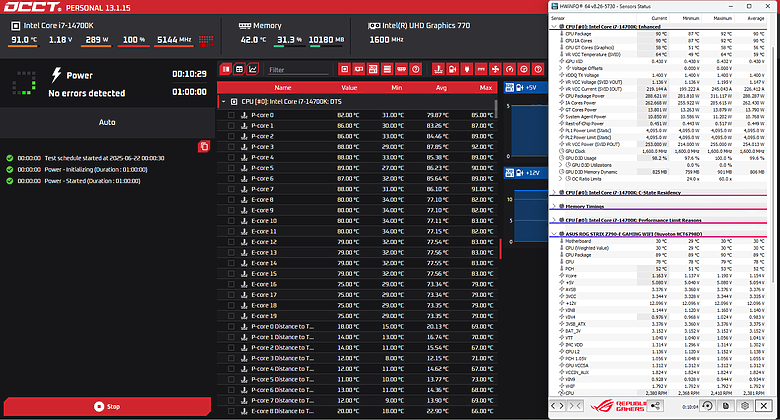The width and height of the screenshot is (780, 420).
Task: Sort by the Avg column header
Action: (441, 88)
